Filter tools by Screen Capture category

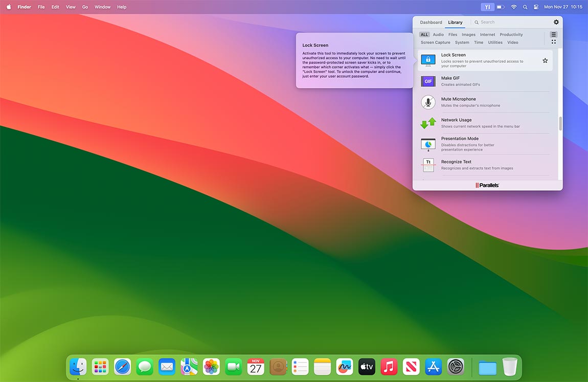pos(435,42)
